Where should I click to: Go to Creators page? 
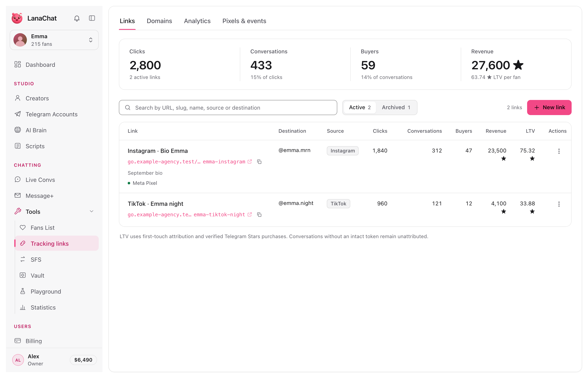click(x=54, y=98)
